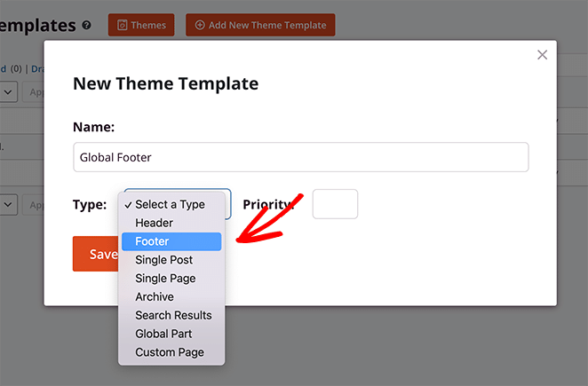Choose Archive from the dropdown list

(x=155, y=297)
